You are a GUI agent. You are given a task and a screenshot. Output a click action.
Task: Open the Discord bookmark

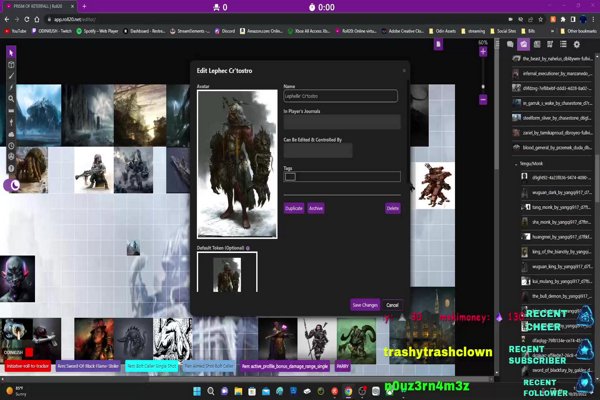pos(225,31)
